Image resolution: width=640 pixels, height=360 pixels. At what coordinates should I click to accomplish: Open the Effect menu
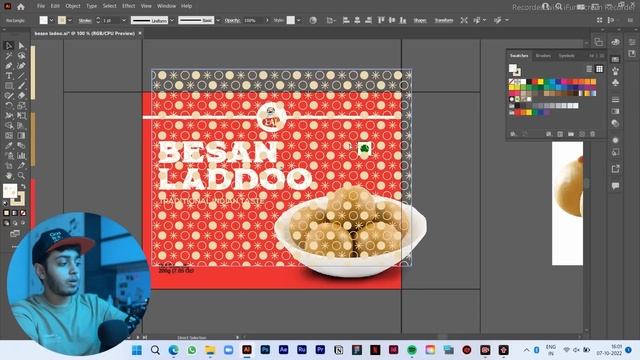(128, 6)
